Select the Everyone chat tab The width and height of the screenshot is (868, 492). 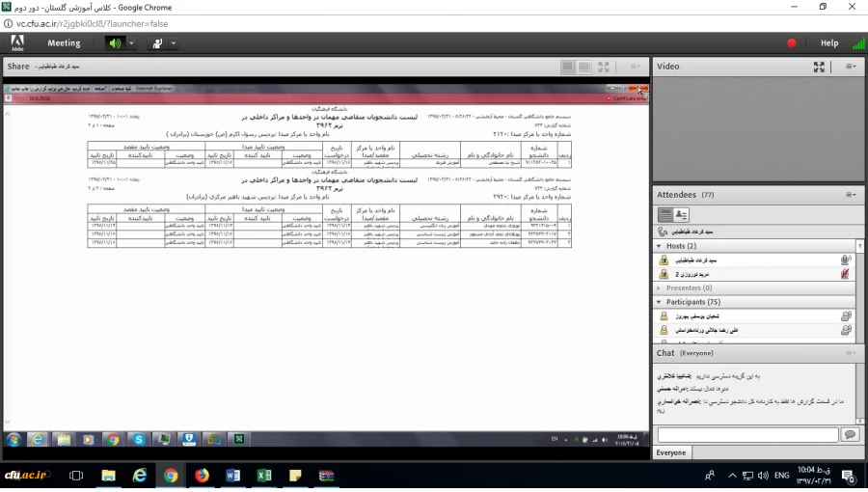coord(671,452)
